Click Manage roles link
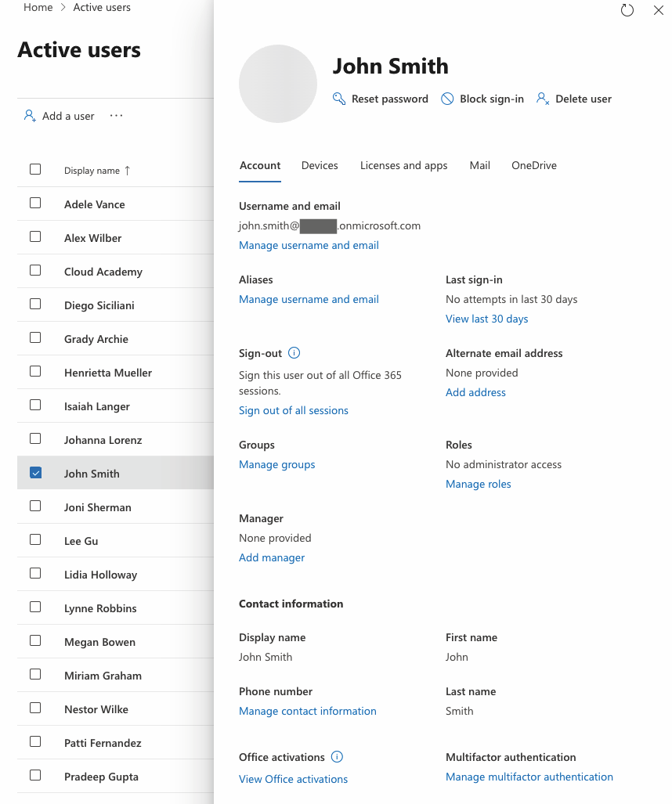This screenshot has height=804, width=672. [x=478, y=484]
